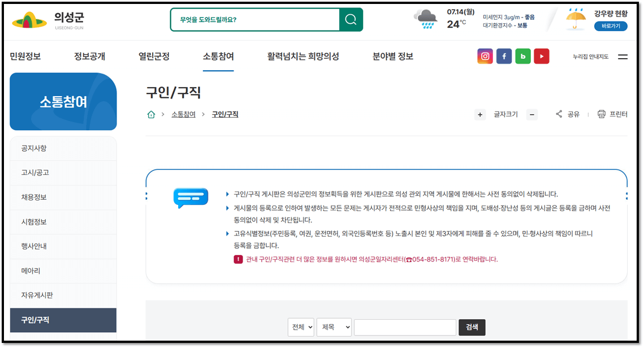Open the 제목 search field dropdown
Screen dimensions: 644x348
point(334,327)
